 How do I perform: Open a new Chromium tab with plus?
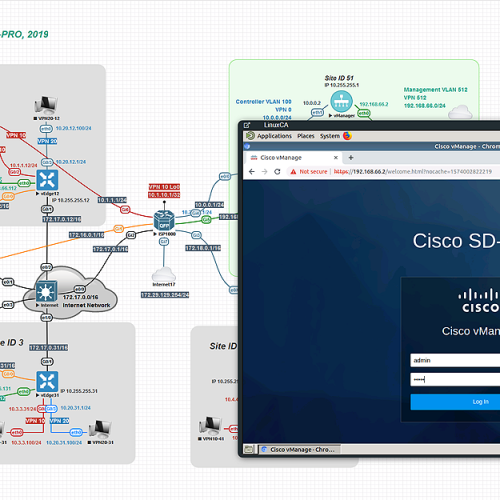coord(351,158)
